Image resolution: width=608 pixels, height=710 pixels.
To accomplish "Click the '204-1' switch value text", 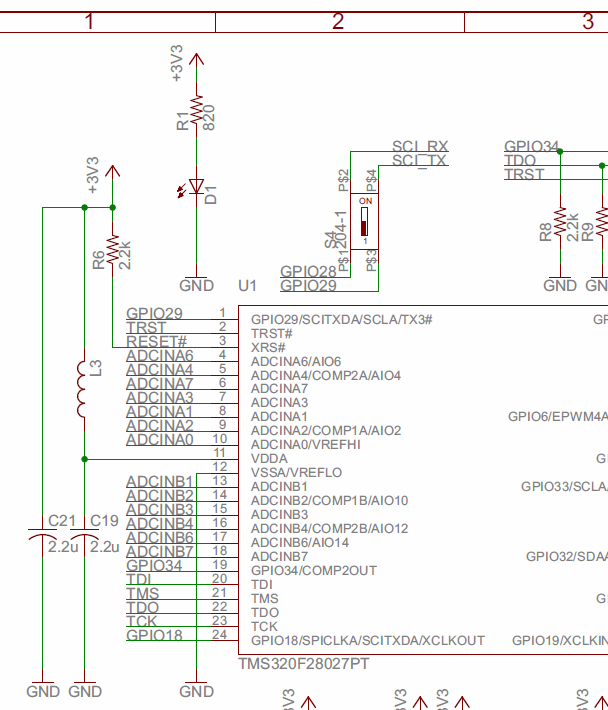I will pos(342,229).
